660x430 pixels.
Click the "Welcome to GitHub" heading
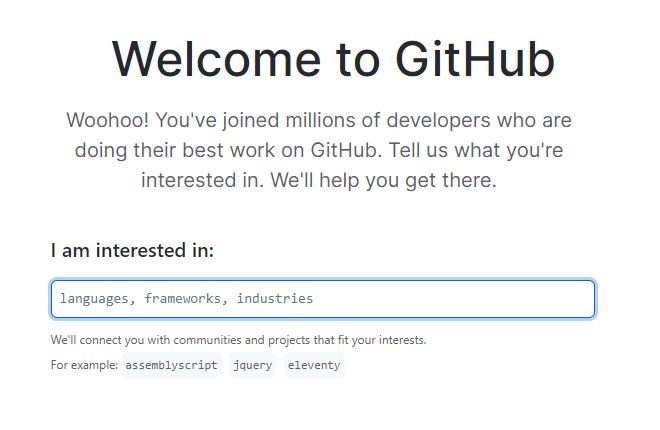[332, 59]
